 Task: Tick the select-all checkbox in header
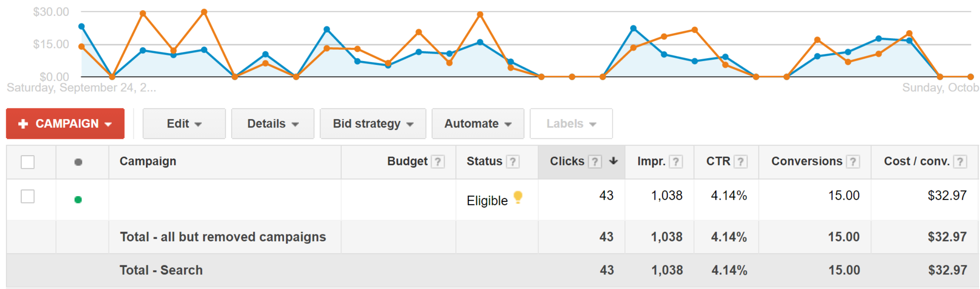(x=28, y=162)
